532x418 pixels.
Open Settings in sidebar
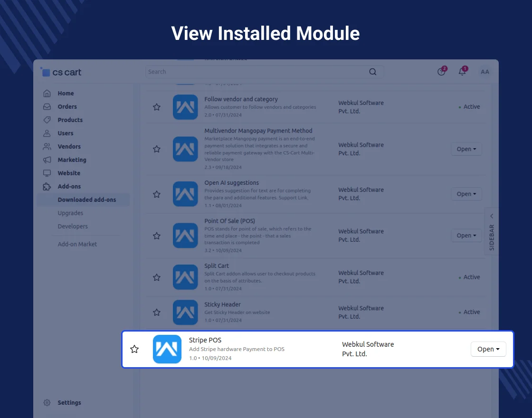tap(69, 402)
